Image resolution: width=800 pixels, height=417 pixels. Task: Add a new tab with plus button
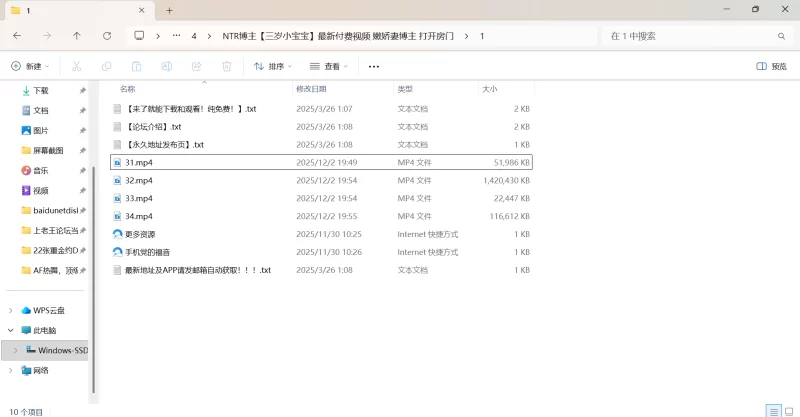[x=169, y=10]
